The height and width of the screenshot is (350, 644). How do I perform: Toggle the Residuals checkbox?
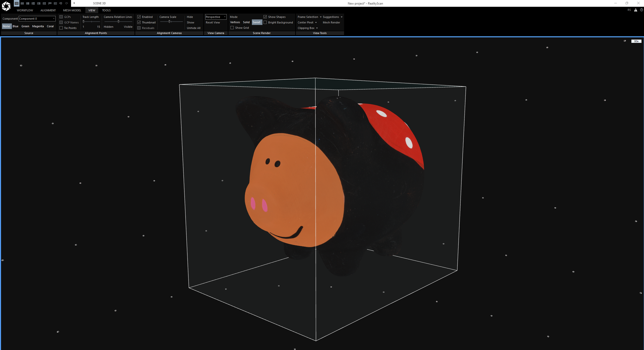click(x=139, y=28)
